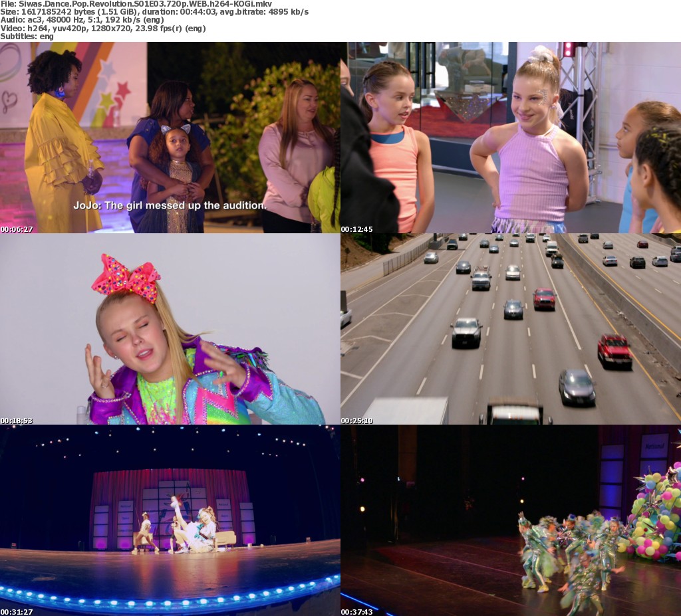Click the Size and duration info line

[x=154, y=12]
